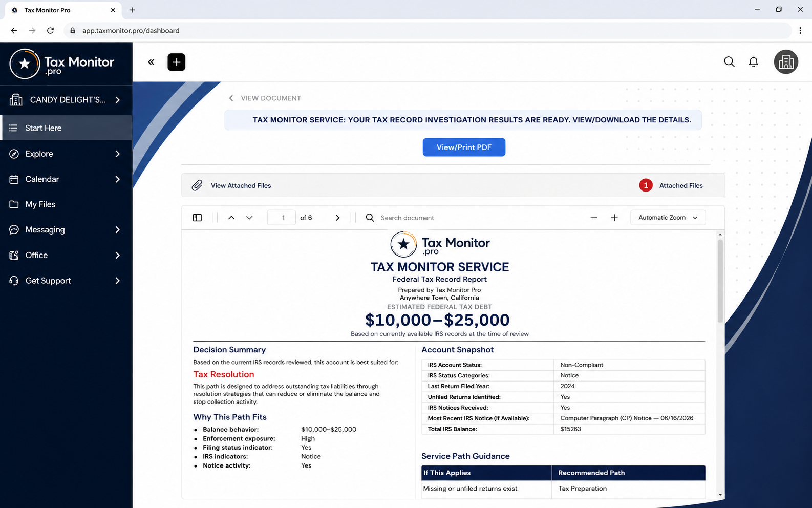The height and width of the screenshot is (508, 812).
Task: Click the Tax Monitor Pro logo in sidebar
Action: coord(61,64)
